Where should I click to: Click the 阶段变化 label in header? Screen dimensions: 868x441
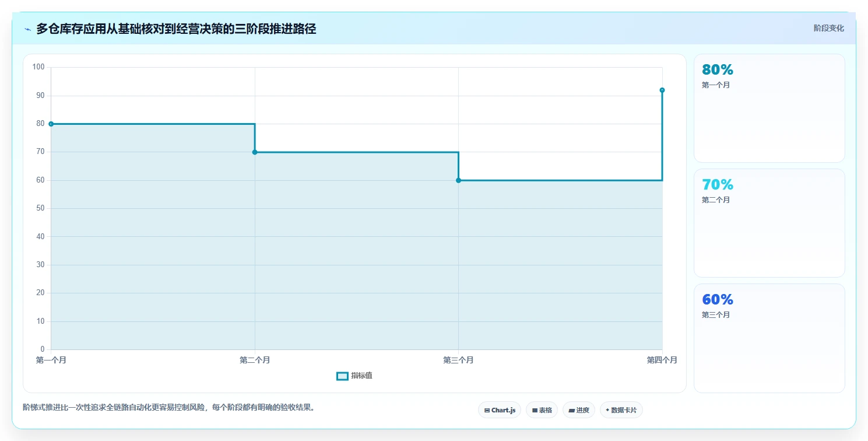pos(828,28)
